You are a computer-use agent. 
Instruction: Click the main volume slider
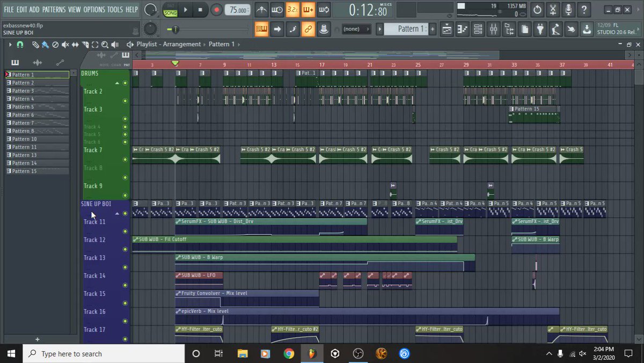(151, 9)
